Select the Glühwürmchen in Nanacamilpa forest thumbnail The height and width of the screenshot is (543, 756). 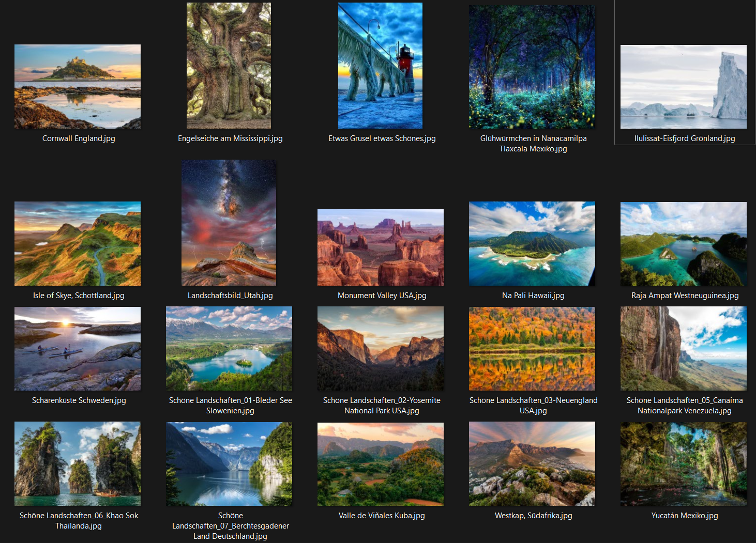[x=532, y=67]
